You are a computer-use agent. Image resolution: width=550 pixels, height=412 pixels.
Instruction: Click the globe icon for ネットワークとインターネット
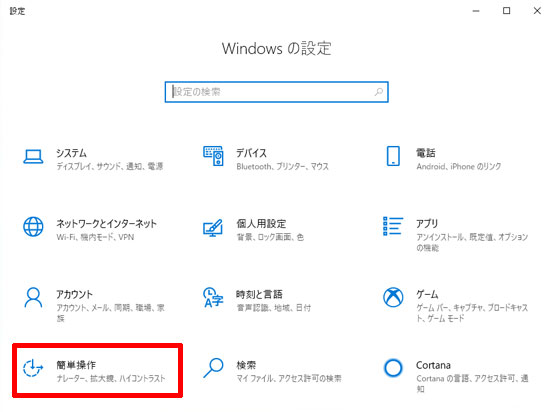[x=33, y=227]
